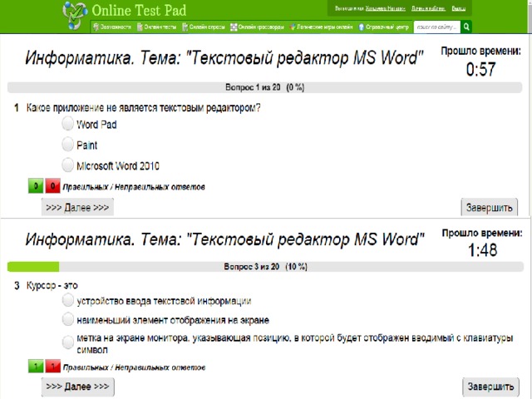
Task: Click the Справочный центр help icon
Action: pyautogui.click(x=362, y=27)
